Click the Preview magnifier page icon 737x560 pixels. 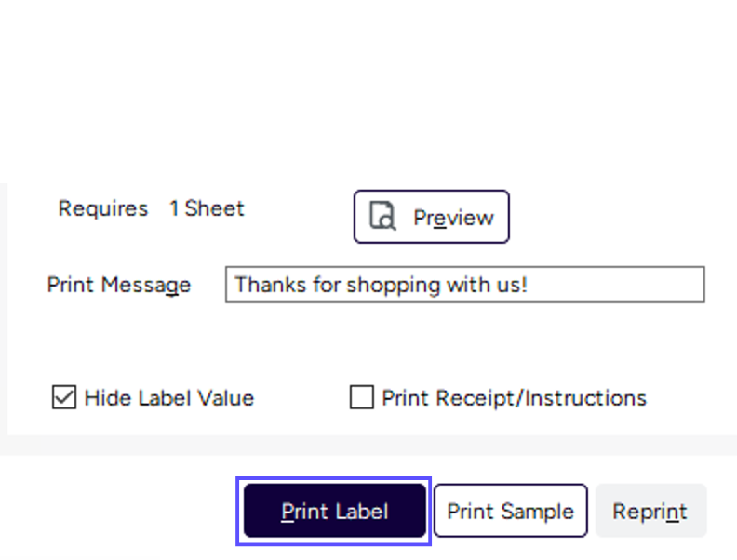[382, 217]
